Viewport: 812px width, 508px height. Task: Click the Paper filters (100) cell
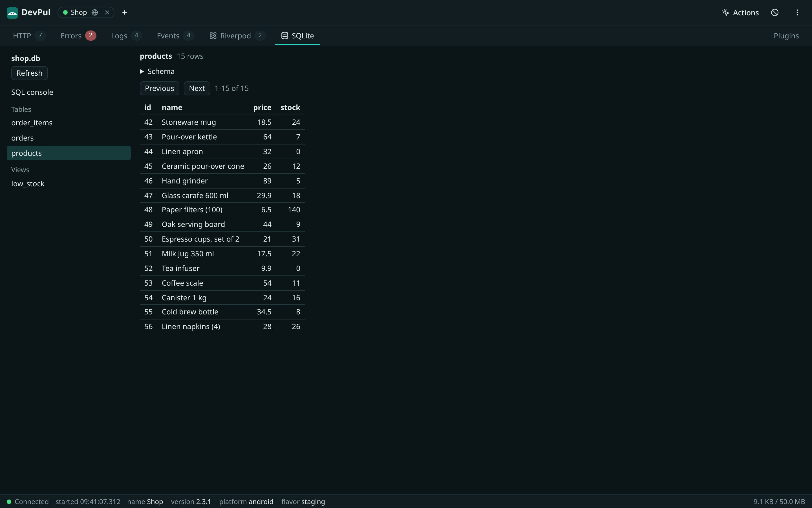192,210
